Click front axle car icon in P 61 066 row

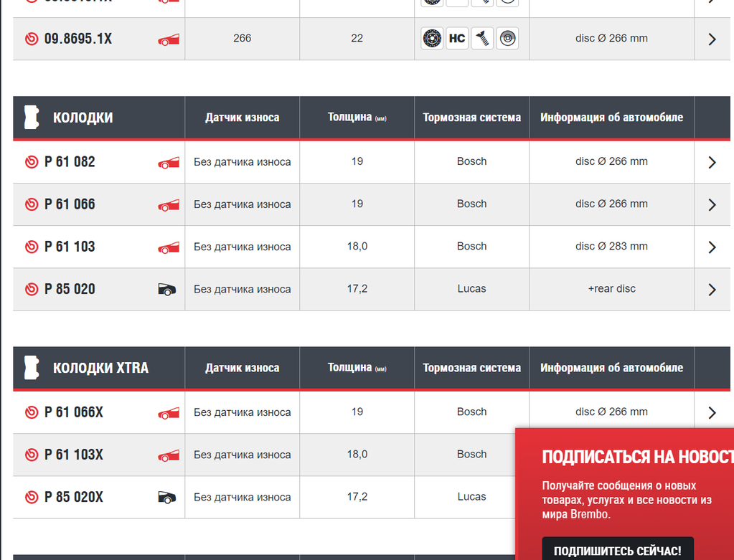pyautogui.click(x=169, y=205)
